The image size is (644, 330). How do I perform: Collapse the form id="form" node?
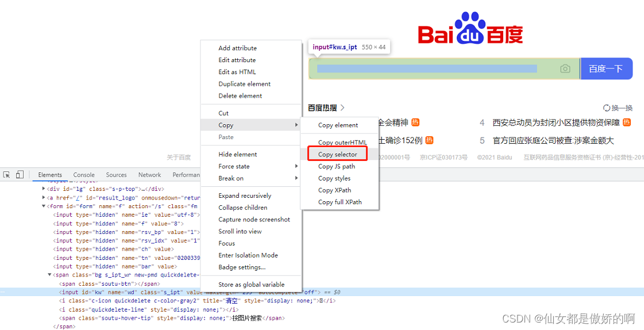point(44,206)
